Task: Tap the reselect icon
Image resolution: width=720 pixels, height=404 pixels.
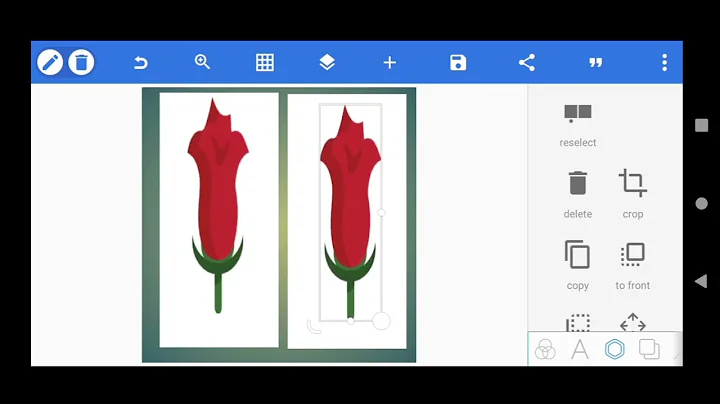Action: click(x=578, y=114)
